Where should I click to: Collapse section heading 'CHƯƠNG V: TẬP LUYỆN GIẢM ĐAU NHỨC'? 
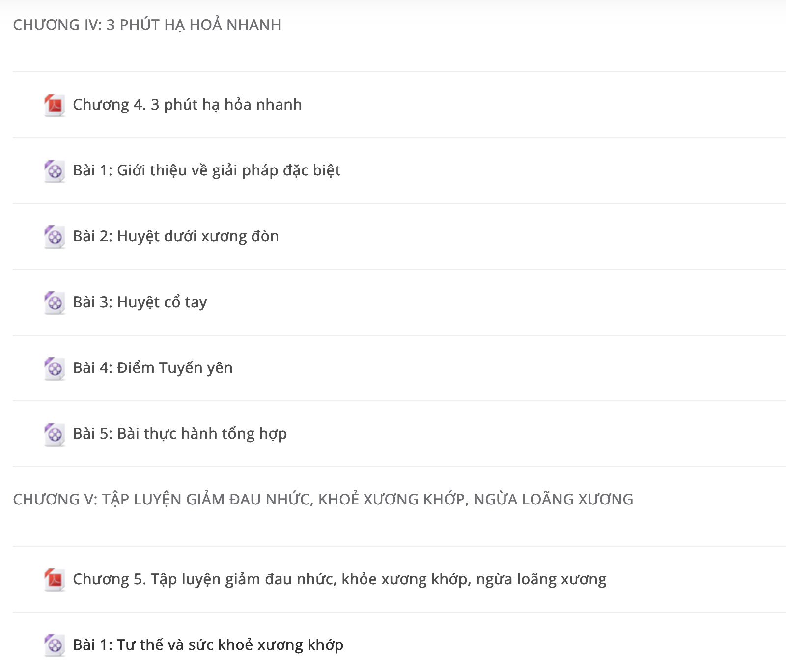click(323, 499)
